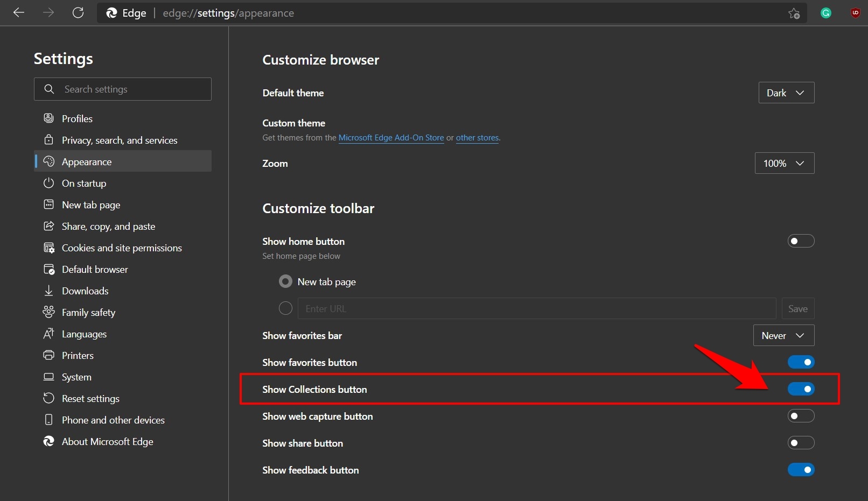Screen dimensions: 868x501
Task: Click the About Microsoft Edge logo icon
Action: tap(48, 441)
